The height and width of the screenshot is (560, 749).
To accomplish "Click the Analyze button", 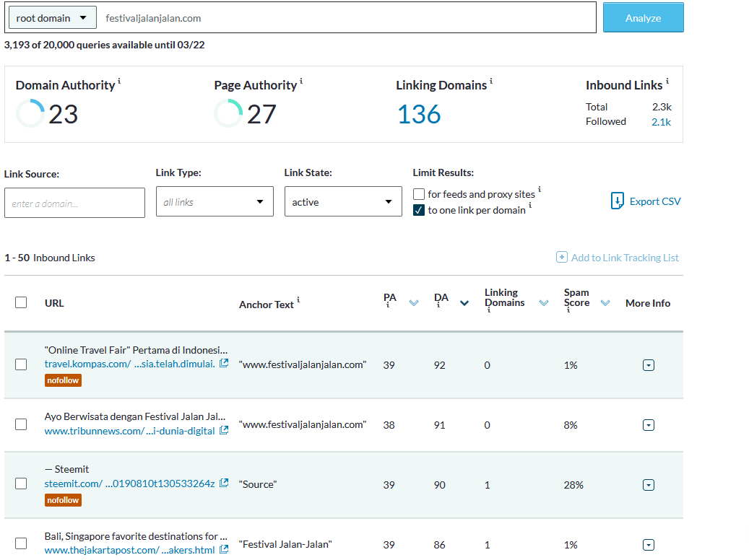I will 643,17.
